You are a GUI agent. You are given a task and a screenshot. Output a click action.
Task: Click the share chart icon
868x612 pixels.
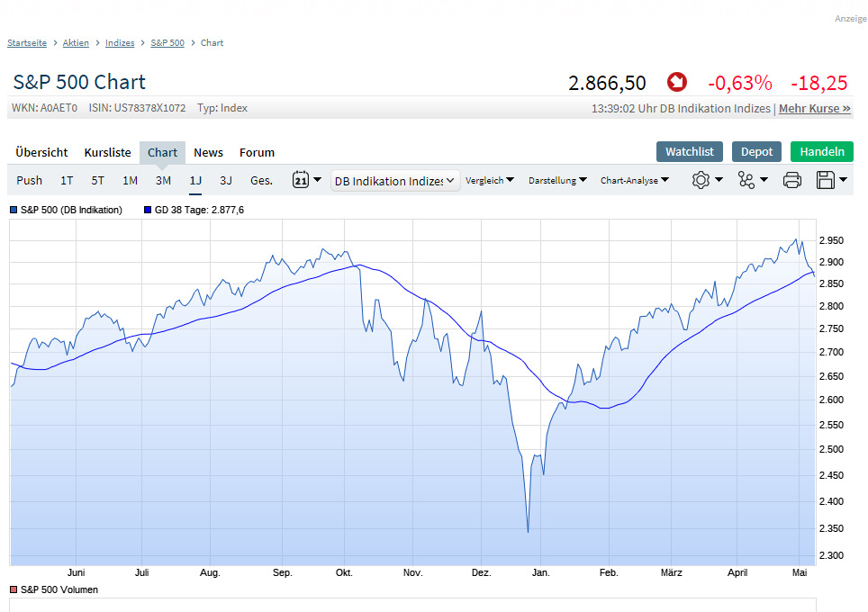pos(752,180)
